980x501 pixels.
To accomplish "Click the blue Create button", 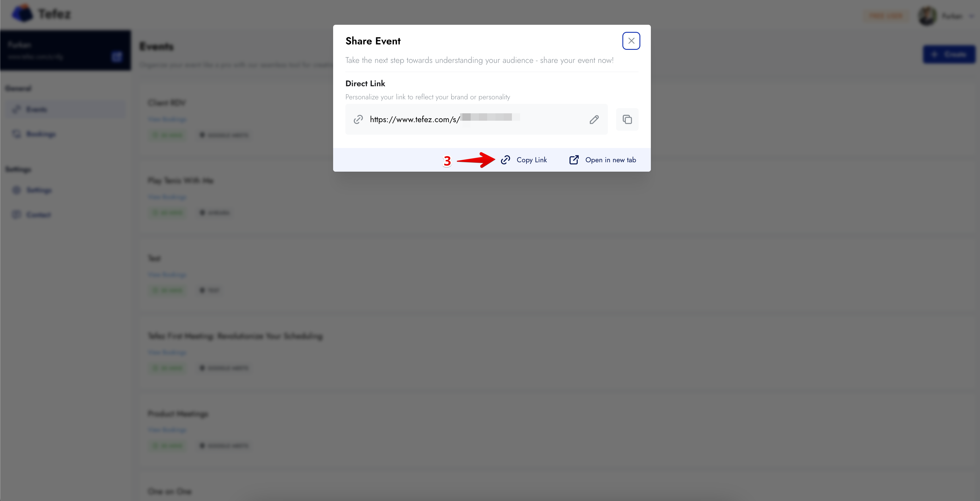I will point(949,54).
